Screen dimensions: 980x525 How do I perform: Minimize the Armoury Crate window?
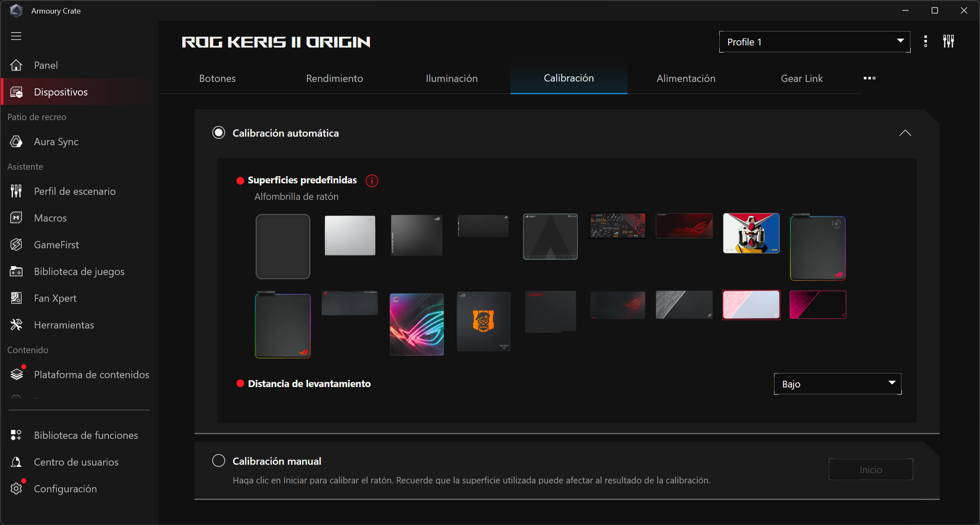coord(906,11)
